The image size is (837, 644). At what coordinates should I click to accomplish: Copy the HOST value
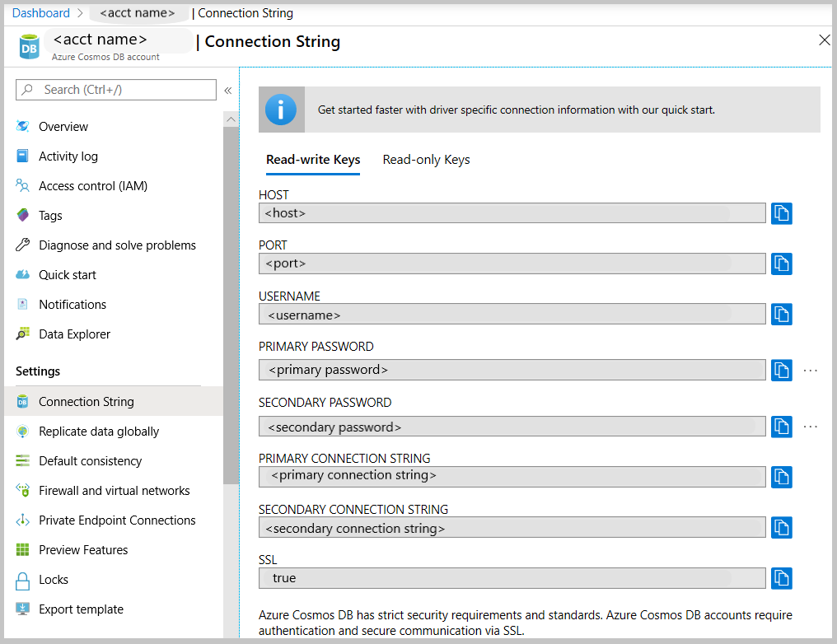(x=781, y=213)
